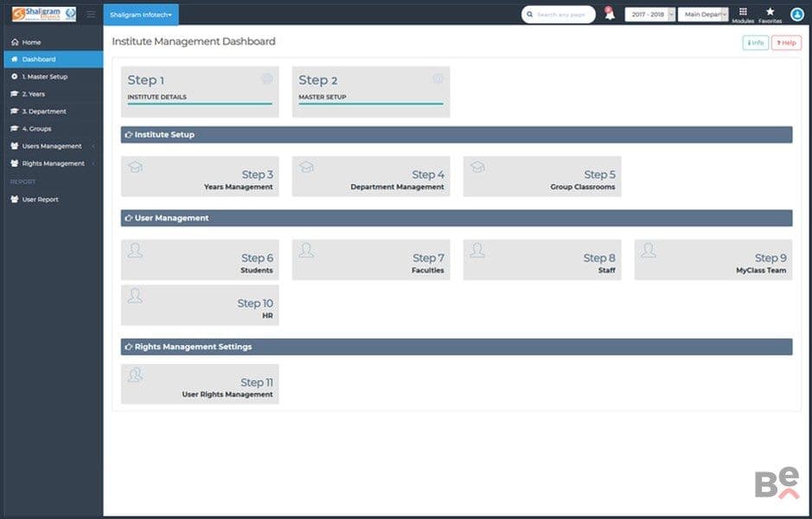
Task: Go to Home in sidebar
Action: coord(54,42)
